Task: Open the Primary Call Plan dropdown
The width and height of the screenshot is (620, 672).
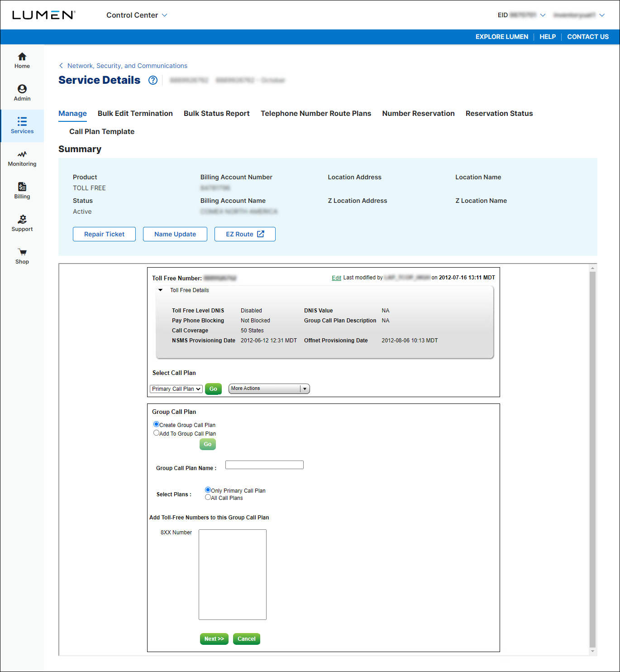Action: tap(176, 389)
